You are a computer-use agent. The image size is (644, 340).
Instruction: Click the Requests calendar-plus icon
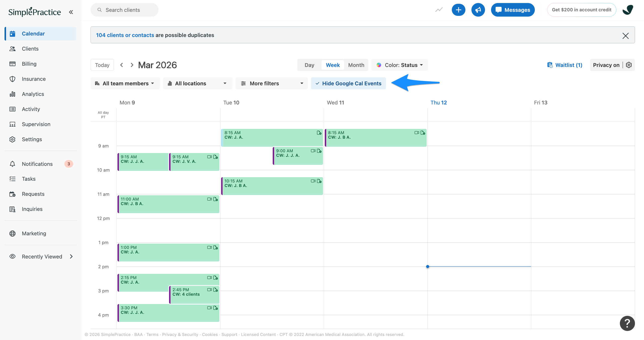pyautogui.click(x=12, y=194)
